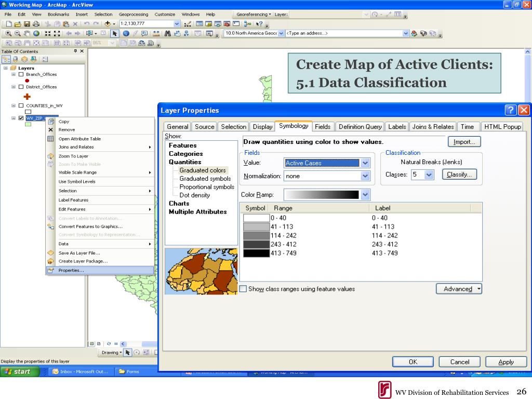Open the Normalization dropdown
This screenshot has height=399, width=532.
click(x=365, y=176)
